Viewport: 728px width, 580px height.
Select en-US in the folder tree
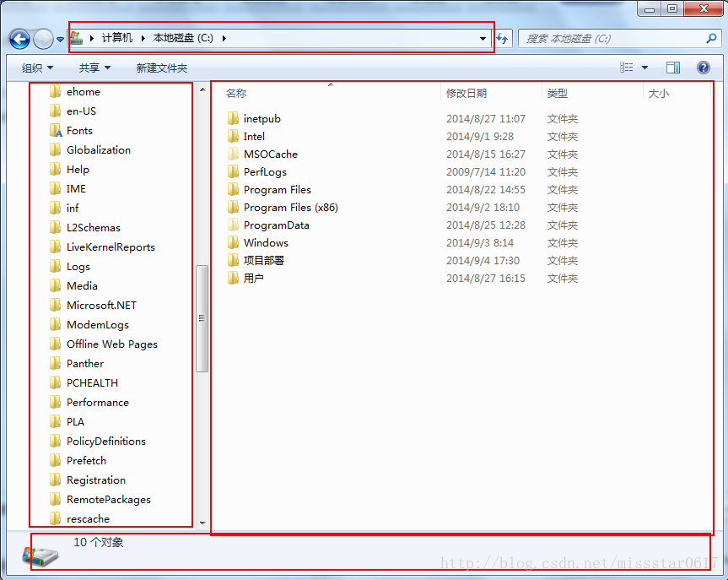click(81, 111)
